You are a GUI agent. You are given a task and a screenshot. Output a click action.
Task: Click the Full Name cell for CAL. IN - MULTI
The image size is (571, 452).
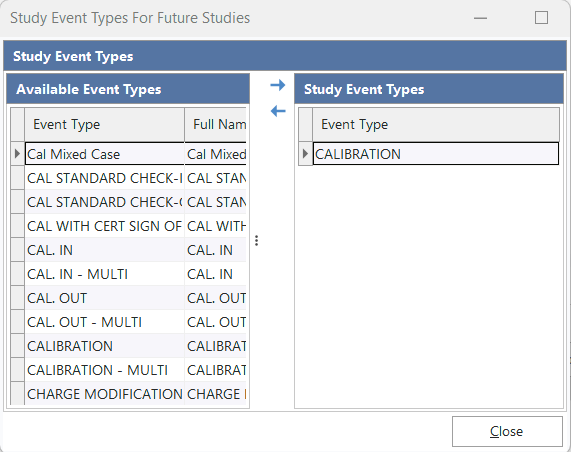click(x=216, y=274)
